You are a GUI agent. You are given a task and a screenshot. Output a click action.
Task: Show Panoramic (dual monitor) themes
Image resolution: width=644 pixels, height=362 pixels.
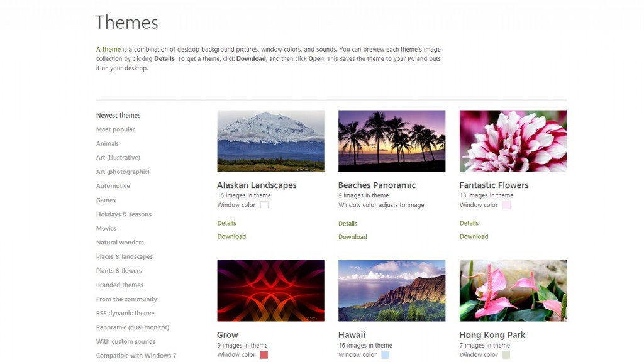(x=133, y=327)
